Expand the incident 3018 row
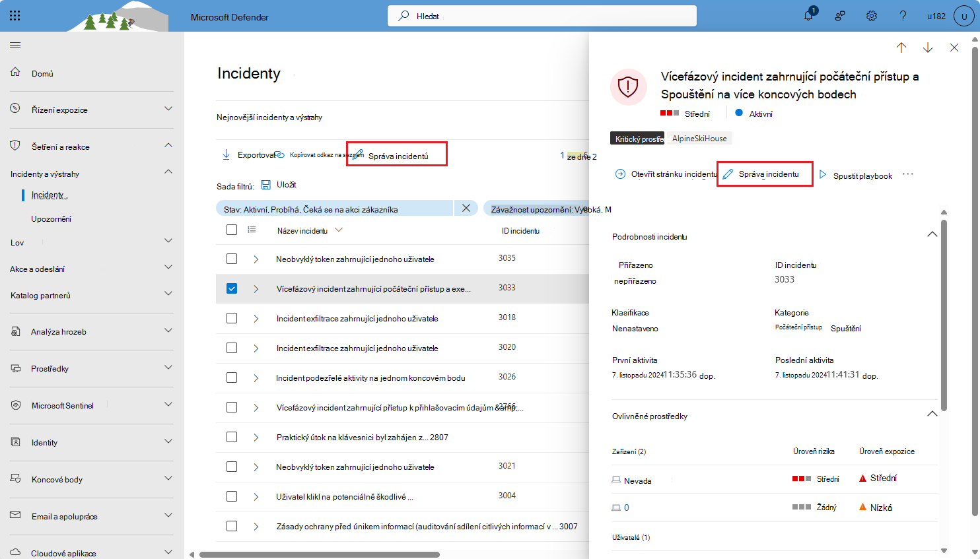Viewport: 980px width, 559px height. (257, 319)
